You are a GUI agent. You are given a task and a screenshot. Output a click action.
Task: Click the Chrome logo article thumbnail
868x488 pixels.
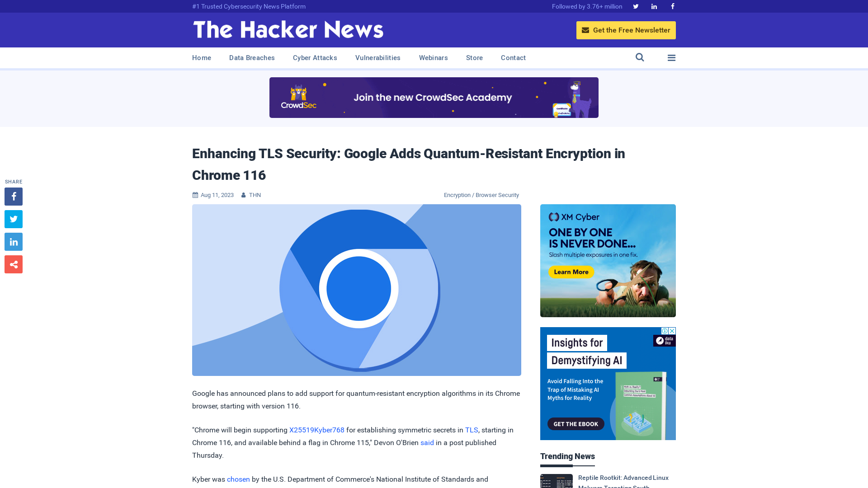(357, 290)
